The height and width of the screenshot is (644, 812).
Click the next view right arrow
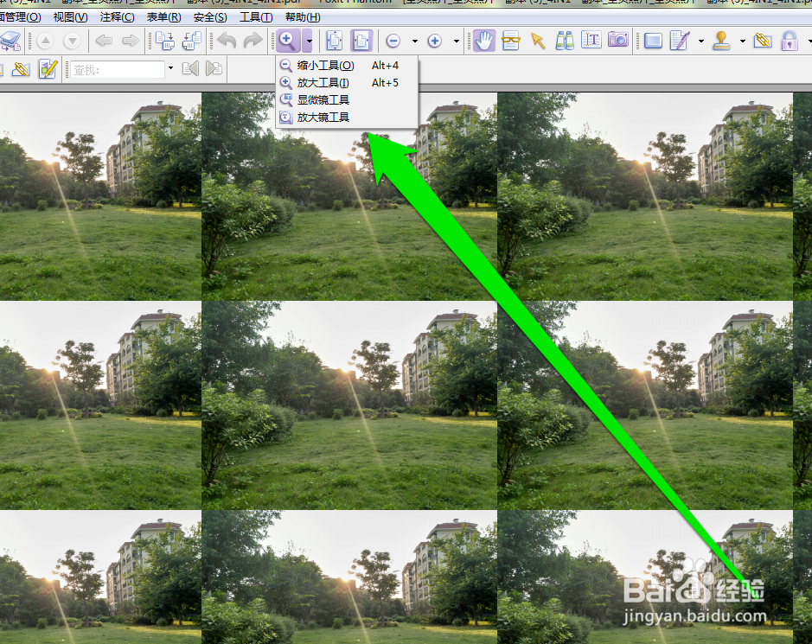(x=131, y=41)
